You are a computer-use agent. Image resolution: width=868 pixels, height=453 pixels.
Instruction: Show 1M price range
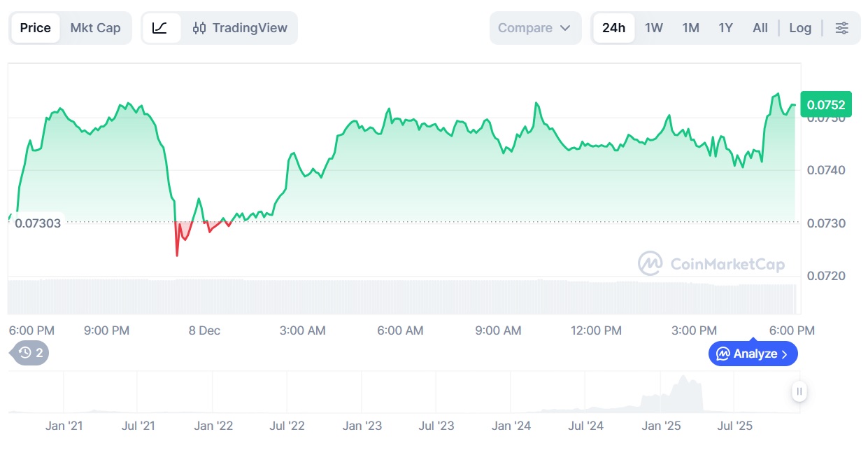coord(690,28)
